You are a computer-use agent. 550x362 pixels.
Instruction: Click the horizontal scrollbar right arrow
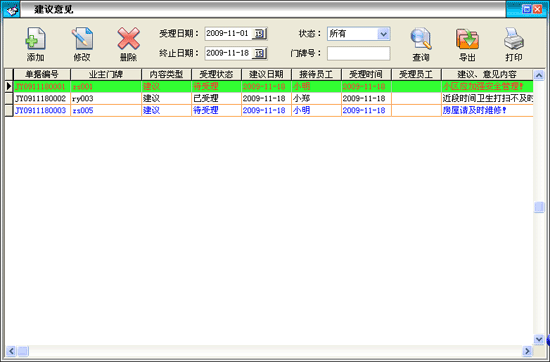point(527,351)
